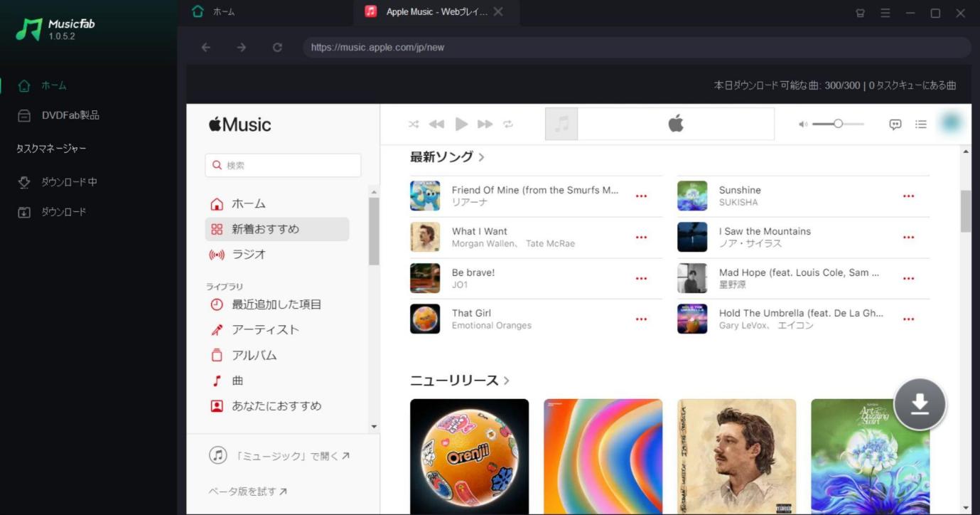Click the Friend Of Mine song artwork
The height and width of the screenshot is (515, 980).
[x=425, y=196]
